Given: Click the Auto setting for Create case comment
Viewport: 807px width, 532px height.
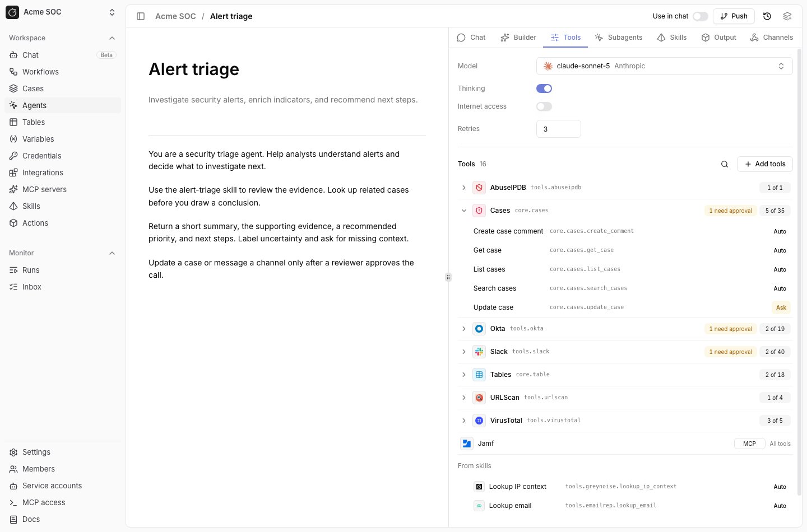Looking at the screenshot, I should 780,231.
